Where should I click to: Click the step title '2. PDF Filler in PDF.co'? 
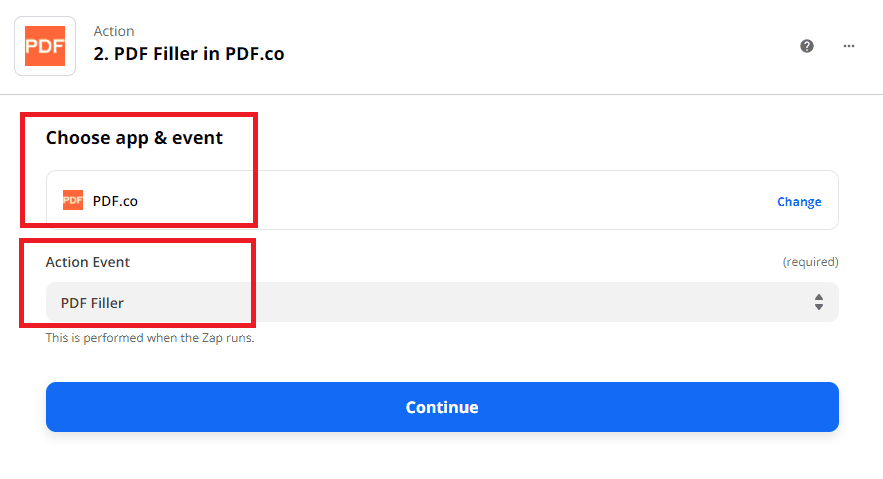189,54
